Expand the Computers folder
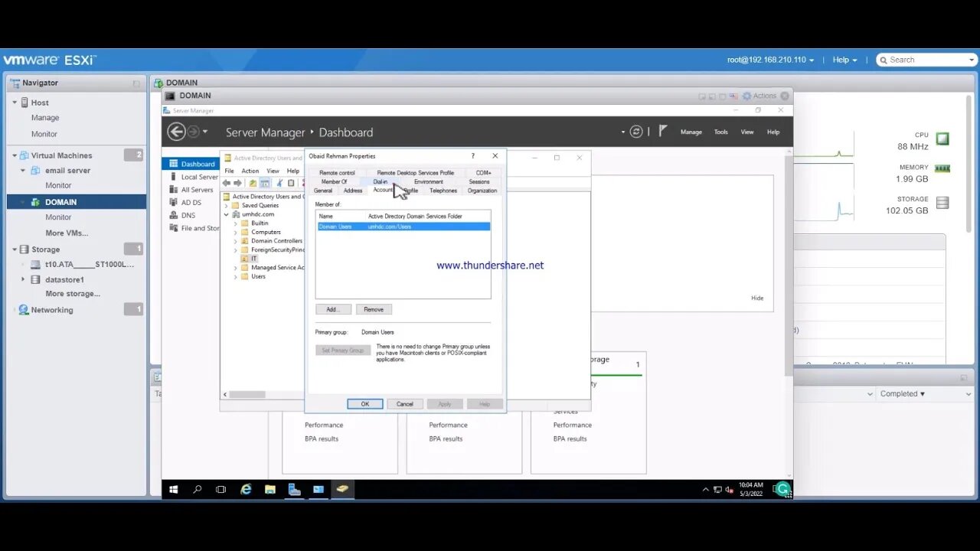This screenshot has height=551, width=980. click(236, 232)
